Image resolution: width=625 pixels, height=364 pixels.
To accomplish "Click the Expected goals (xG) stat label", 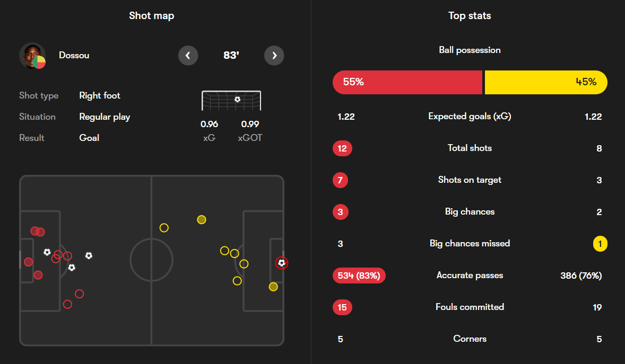I will (470, 116).
